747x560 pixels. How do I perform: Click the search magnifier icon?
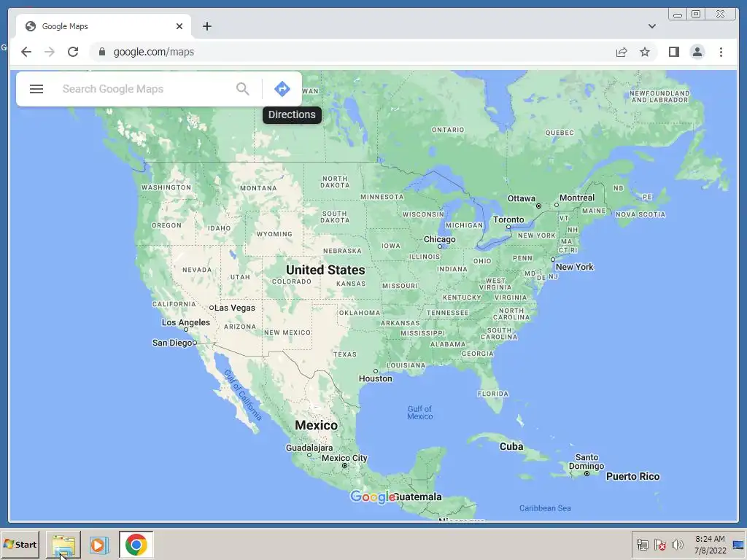(x=242, y=88)
